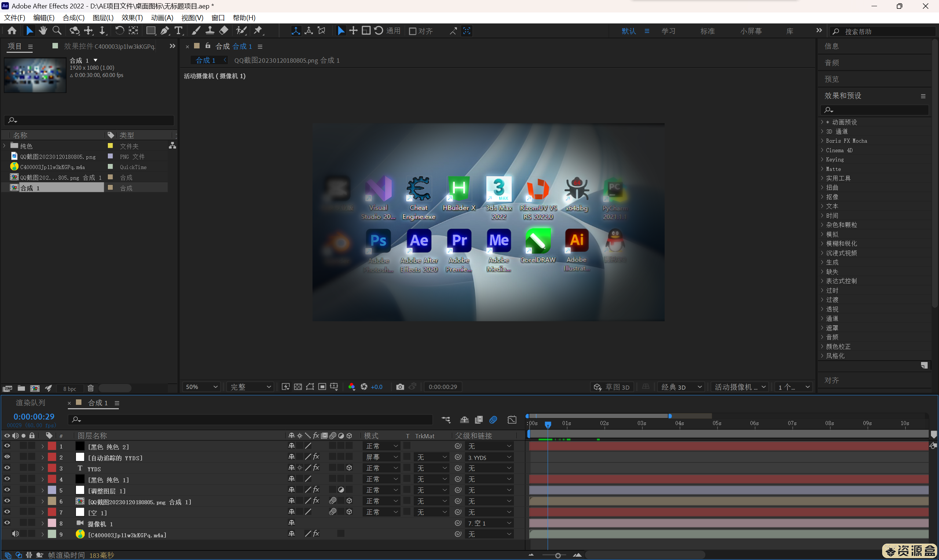Open the interpret footage icon in project panel
Screen dimensions: 939x560
(x=7, y=388)
